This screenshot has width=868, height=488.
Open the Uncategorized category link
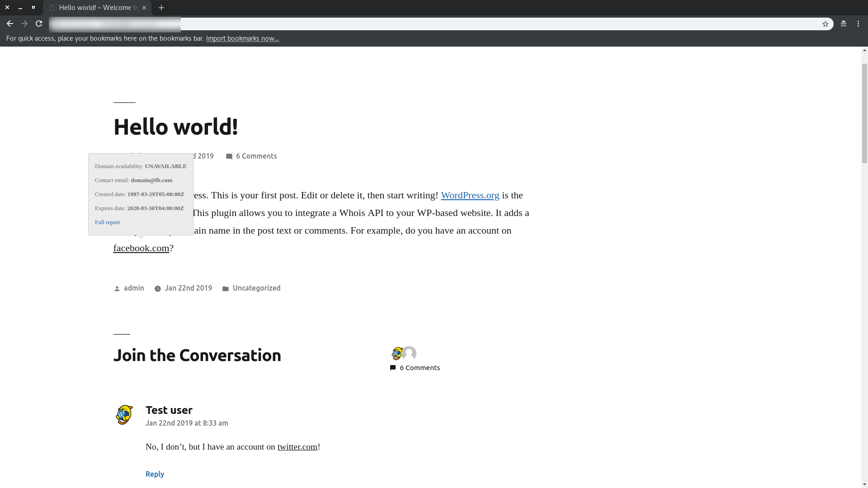(256, 288)
